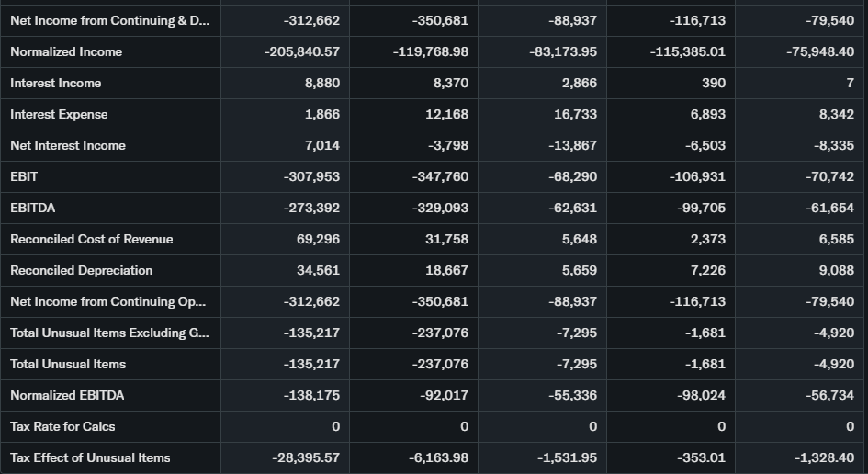This screenshot has height=474, width=868.
Task: Click the Reconciled Cost of Revenue label
Action: click(91, 239)
